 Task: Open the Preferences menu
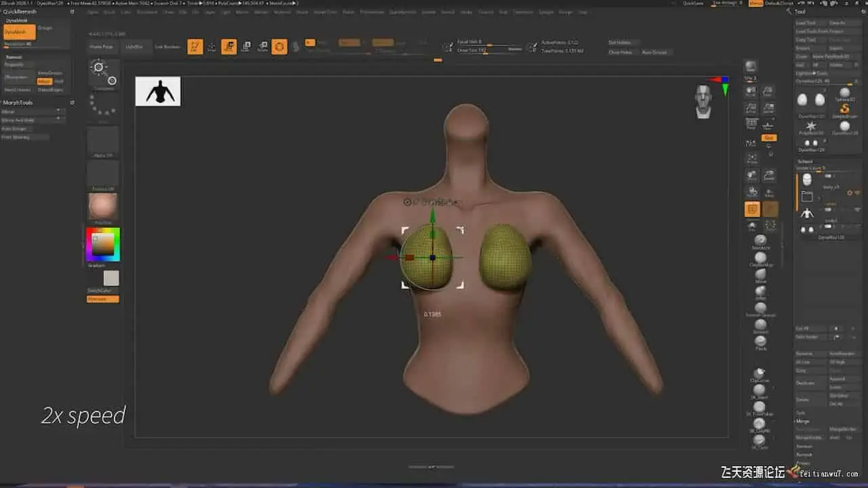coord(372,12)
